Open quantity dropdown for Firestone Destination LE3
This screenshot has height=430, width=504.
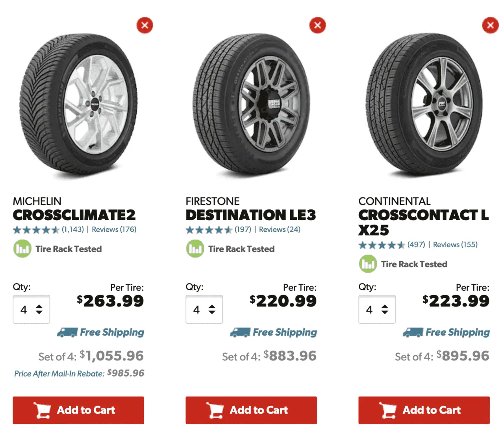pos(204,310)
